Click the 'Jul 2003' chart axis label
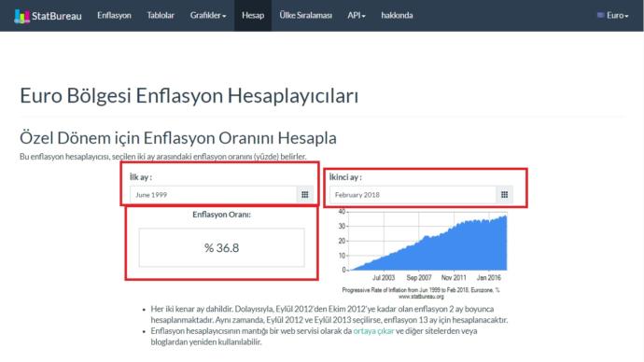This screenshot has width=644, height=362. [384, 278]
